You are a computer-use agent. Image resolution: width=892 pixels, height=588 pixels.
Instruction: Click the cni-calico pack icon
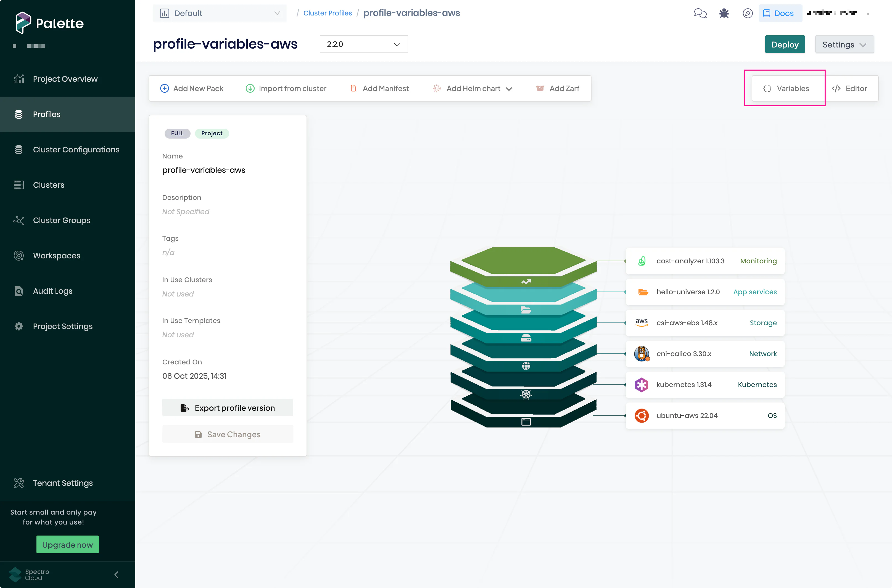(642, 354)
